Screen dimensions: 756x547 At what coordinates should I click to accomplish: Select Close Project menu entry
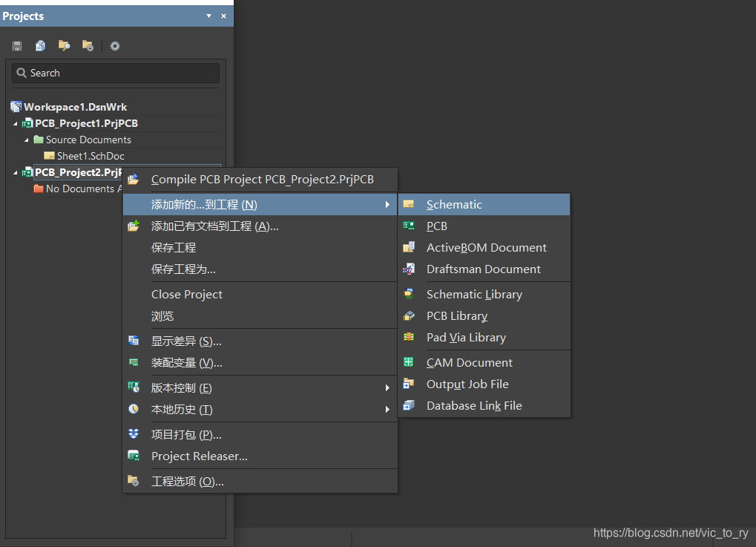[260, 294]
